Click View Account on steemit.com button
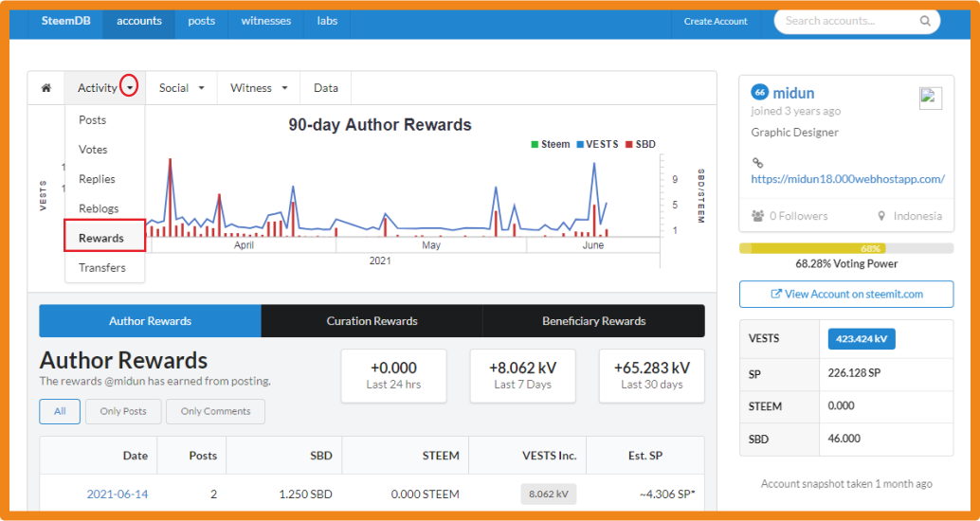The image size is (980, 521). pyautogui.click(x=846, y=295)
